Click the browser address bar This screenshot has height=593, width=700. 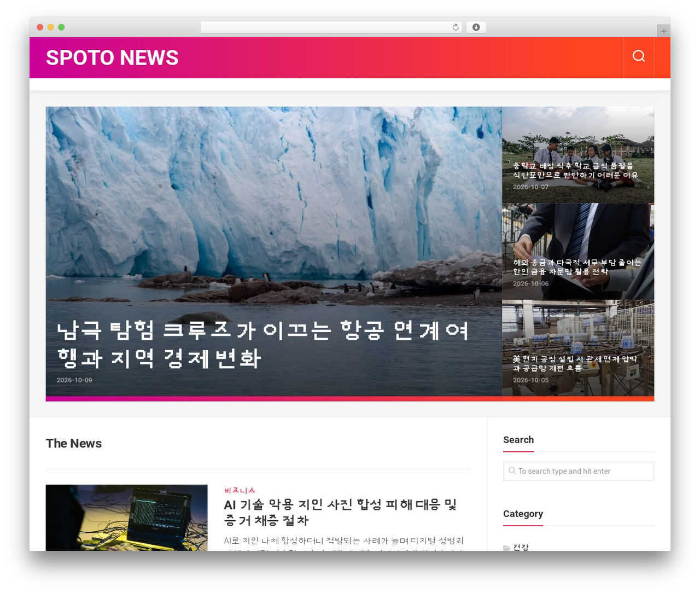[331, 27]
